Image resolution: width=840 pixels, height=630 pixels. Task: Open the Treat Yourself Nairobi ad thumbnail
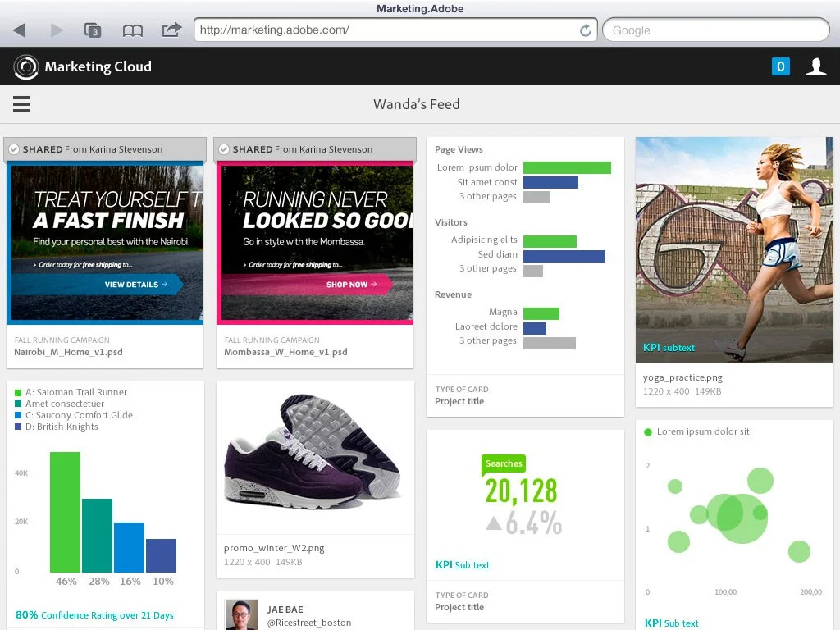pos(105,243)
